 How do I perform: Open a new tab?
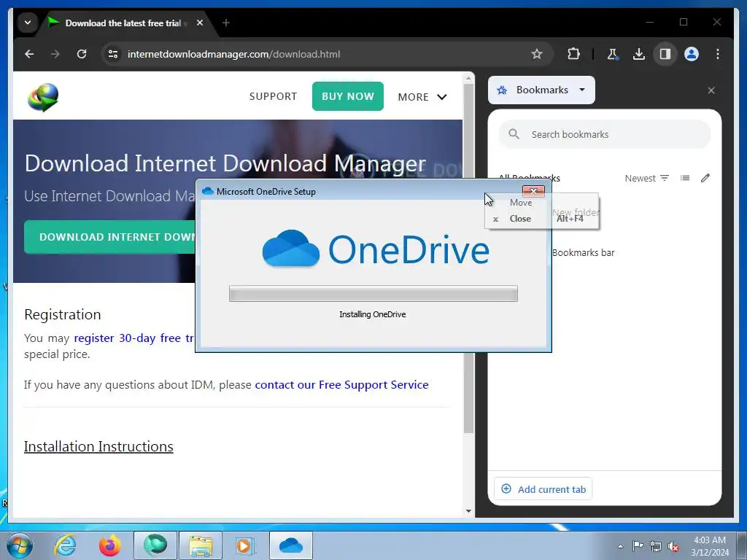pos(226,23)
